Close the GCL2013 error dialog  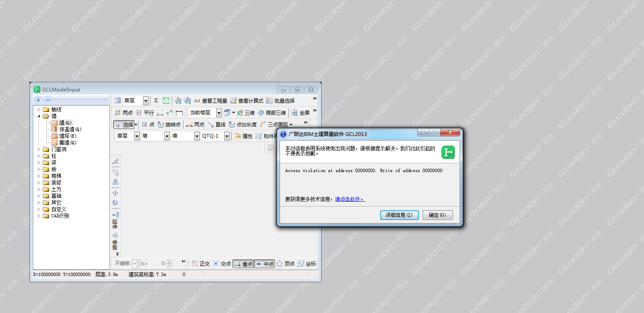450,133
